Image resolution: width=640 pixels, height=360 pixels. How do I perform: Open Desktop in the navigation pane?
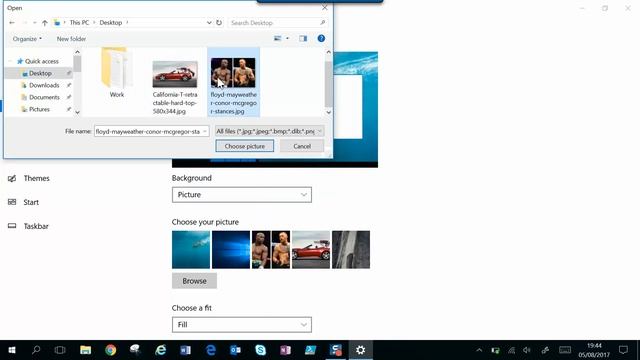(40, 73)
